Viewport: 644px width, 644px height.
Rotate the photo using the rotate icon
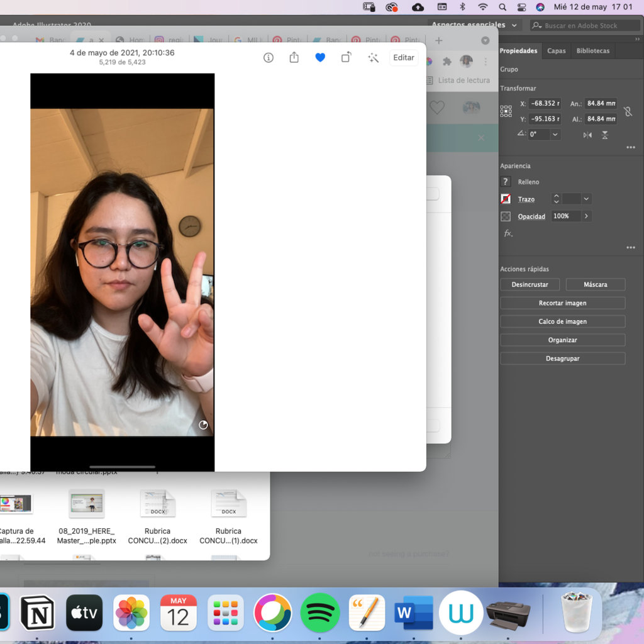(x=346, y=58)
